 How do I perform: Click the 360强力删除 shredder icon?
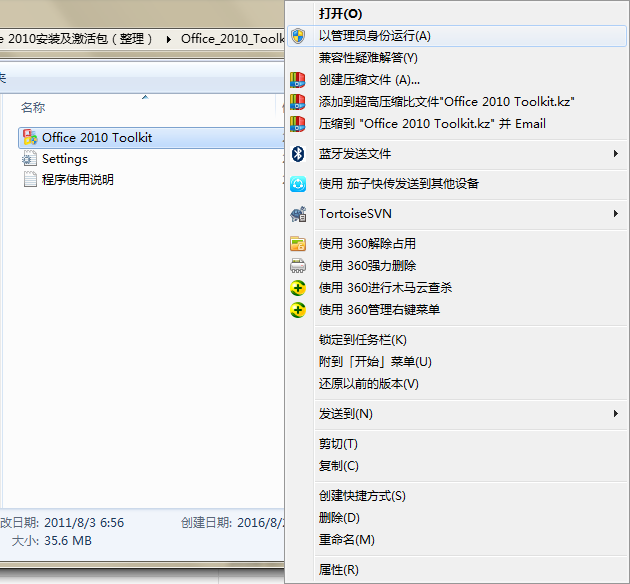[x=298, y=266]
